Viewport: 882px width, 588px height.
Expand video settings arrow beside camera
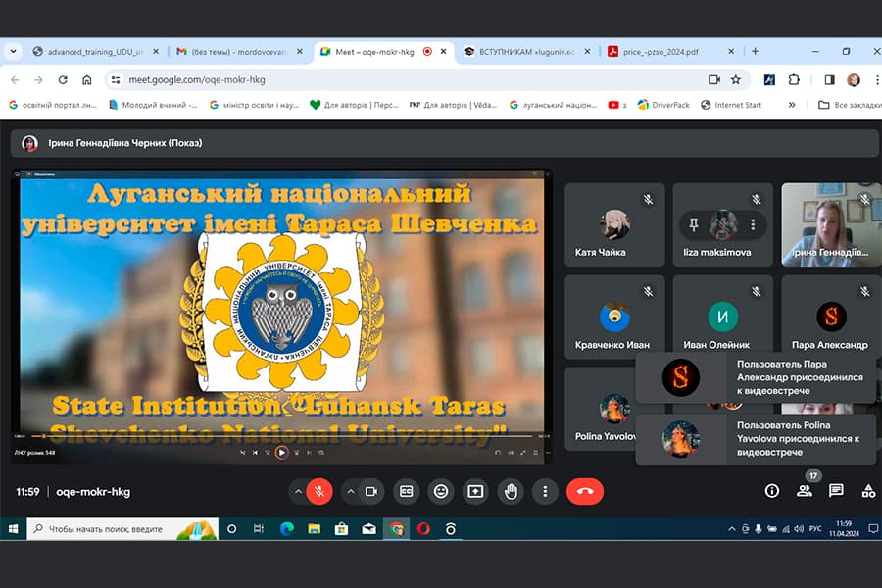(351, 491)
